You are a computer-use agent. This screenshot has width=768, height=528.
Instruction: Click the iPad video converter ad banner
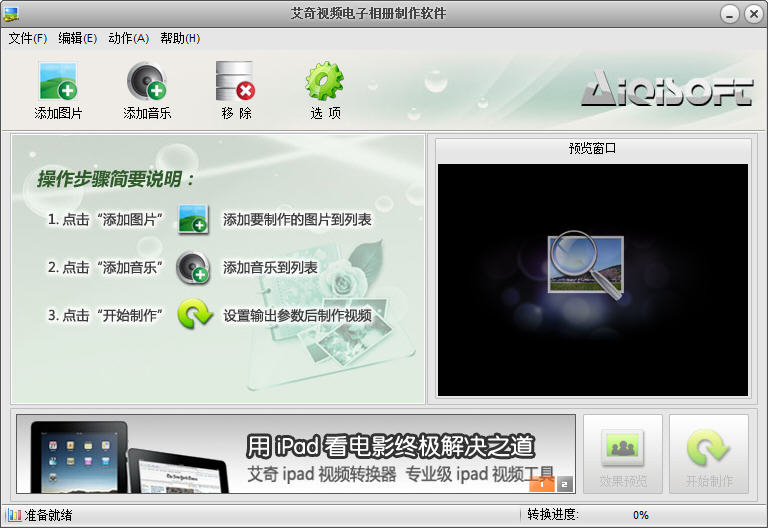click(x=296, y=454)
